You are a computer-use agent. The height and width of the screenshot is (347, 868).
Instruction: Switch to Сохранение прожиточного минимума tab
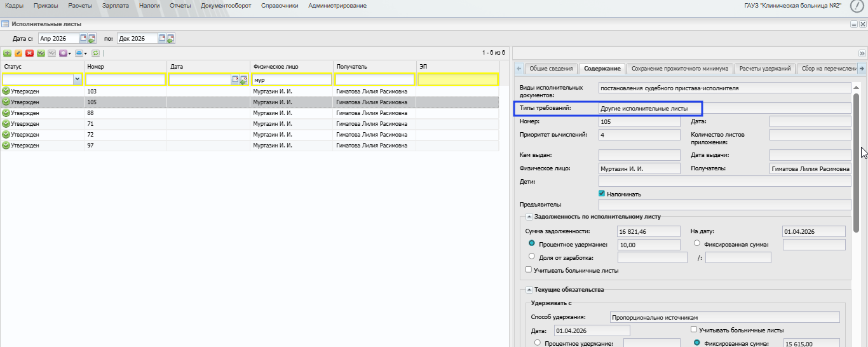point(680,69)
